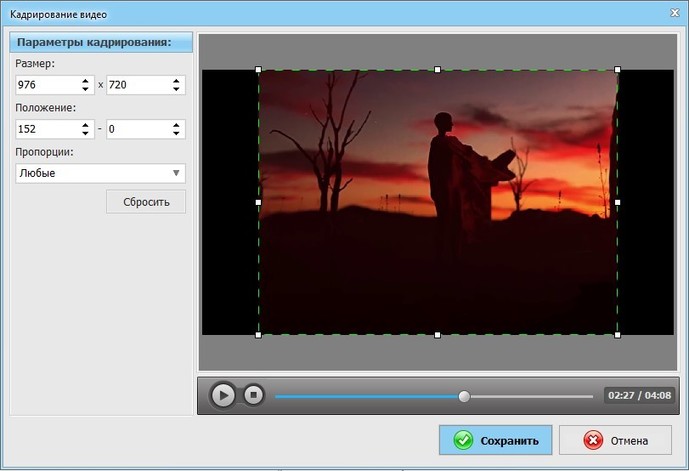
Task: Increase horizontal position value with up arrow
Action: 86,124
